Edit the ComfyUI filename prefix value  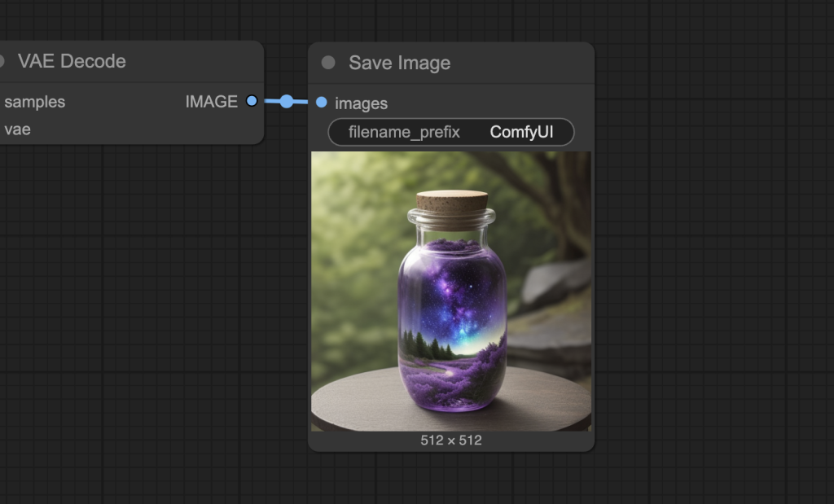coord(521,132)
